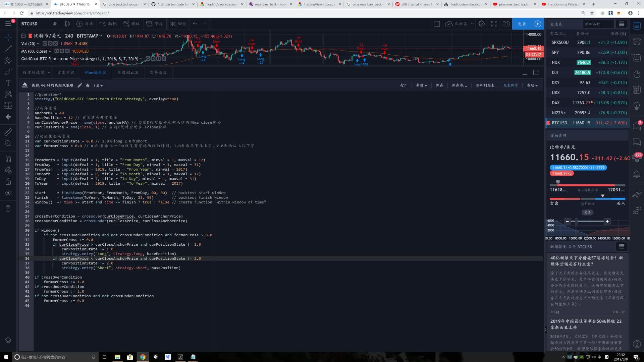The width and height of the screenshot is (644, 362).
Task: Switch to the 策略测试器 tab
Action: pos(128,72)
